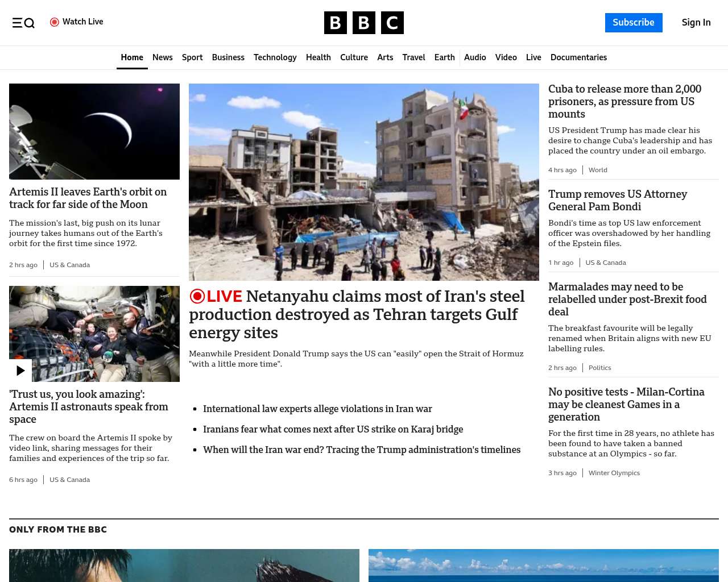Open the Marmalades relabelling story

point(627,299)
